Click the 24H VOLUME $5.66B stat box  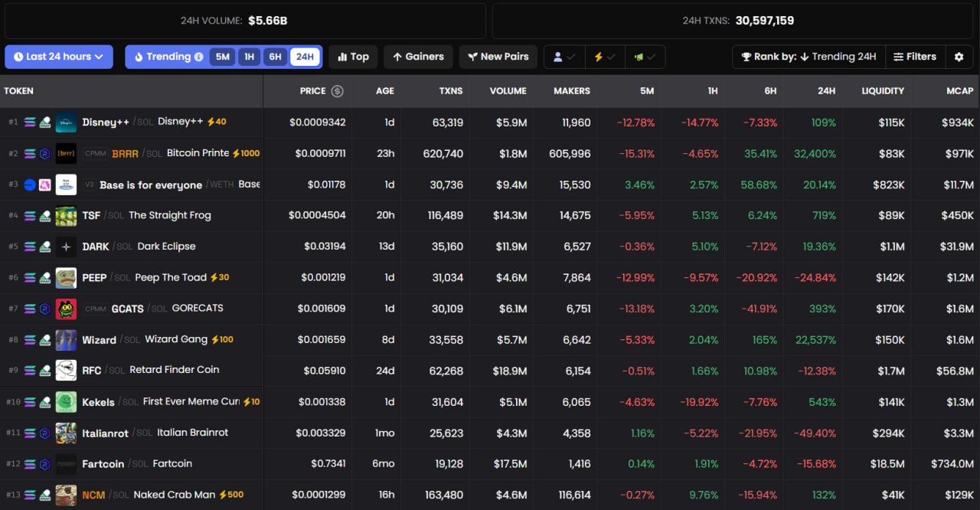pos(245,21)
